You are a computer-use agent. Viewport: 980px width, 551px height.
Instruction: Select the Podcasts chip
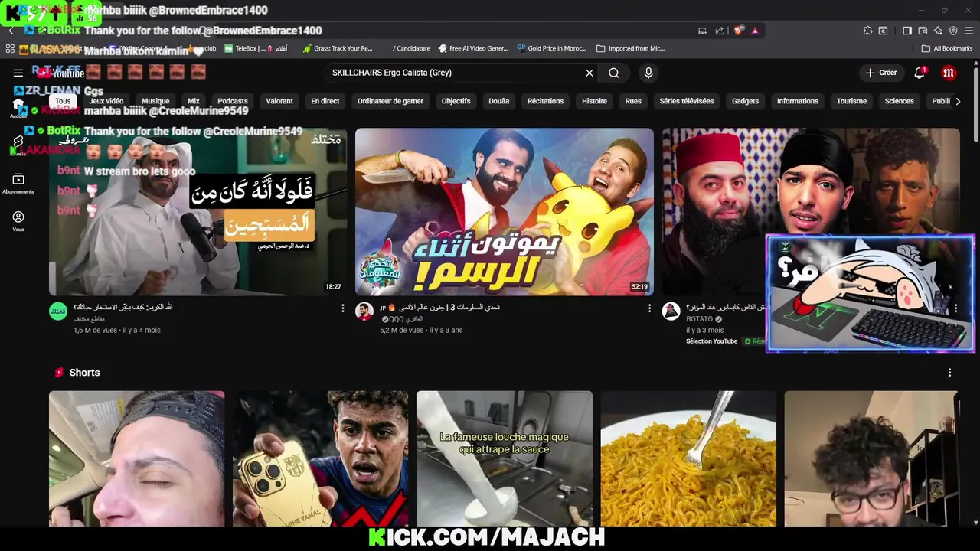233,101
